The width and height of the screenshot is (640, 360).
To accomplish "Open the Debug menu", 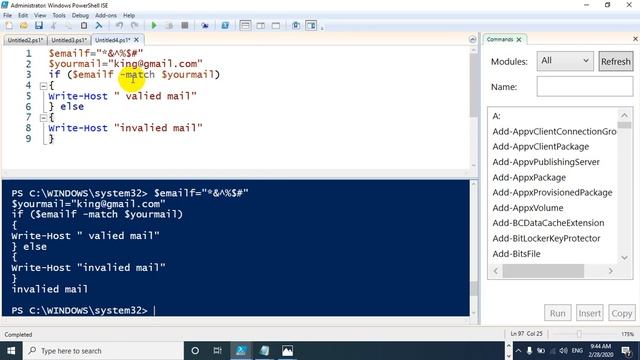I will pyautogui.click(x=80, y=15).
